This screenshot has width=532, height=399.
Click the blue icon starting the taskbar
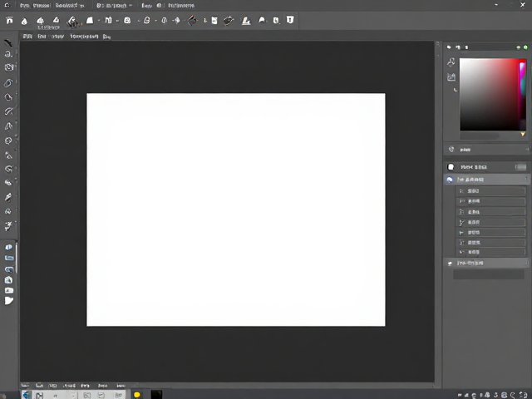pyautogui.click(x=26, y=395)
